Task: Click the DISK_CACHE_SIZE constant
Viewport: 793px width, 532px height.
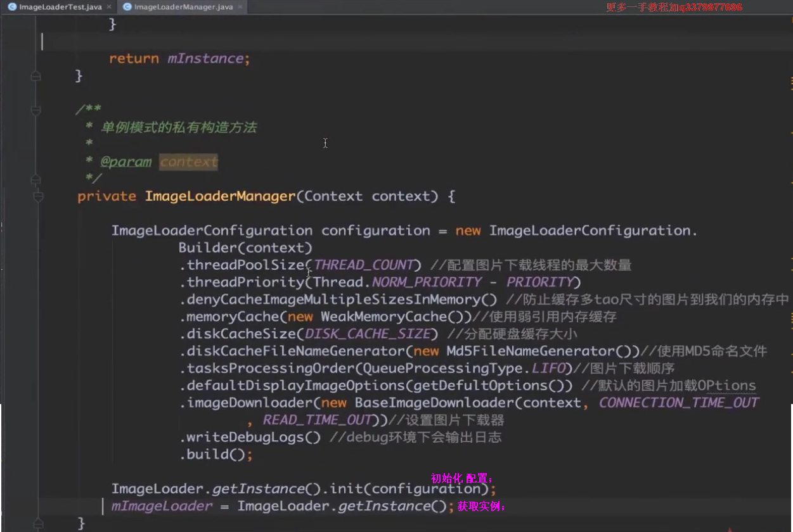Action: pos(368,333)
